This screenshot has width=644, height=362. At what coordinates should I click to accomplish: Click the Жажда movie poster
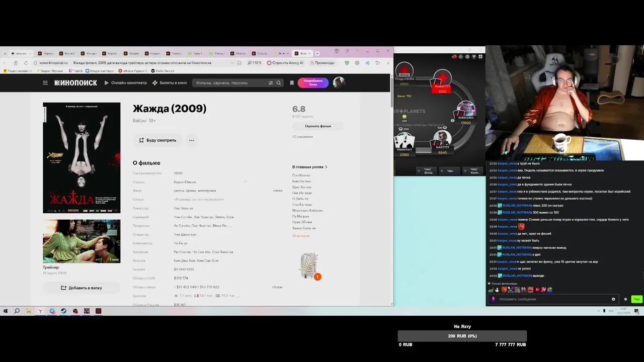(82, 158)
